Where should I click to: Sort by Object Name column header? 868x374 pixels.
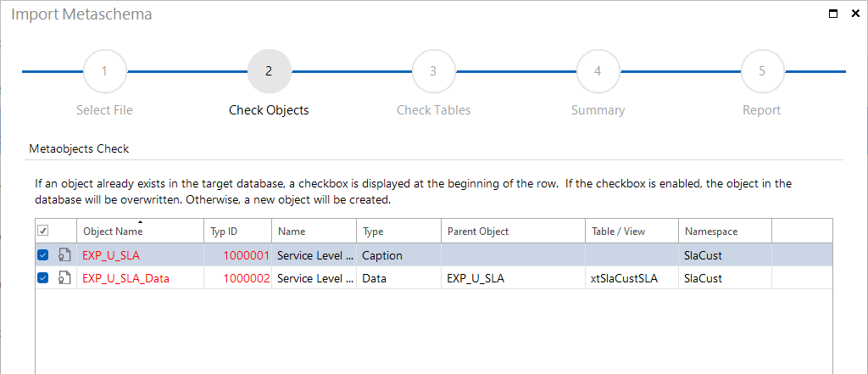(x=140, y=231)
